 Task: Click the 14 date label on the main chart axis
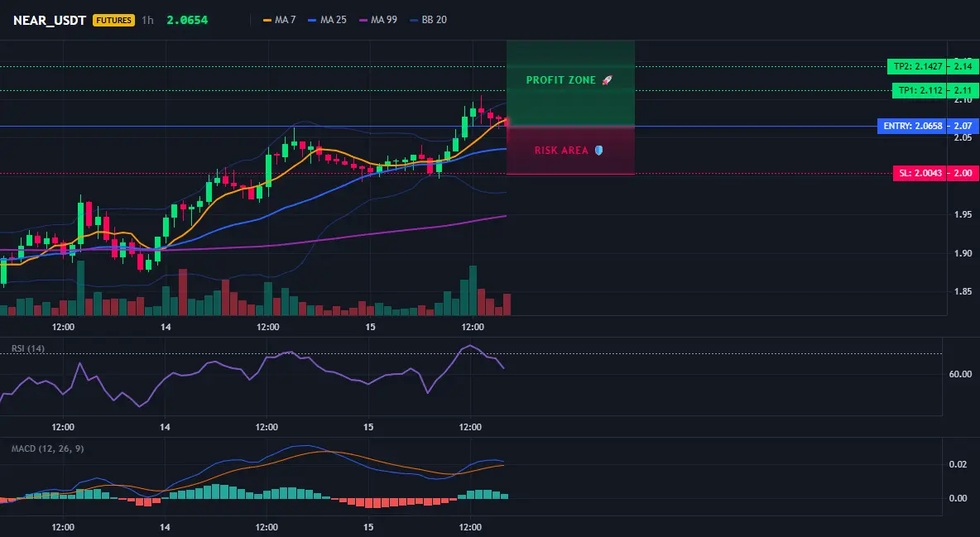point(166,327)
